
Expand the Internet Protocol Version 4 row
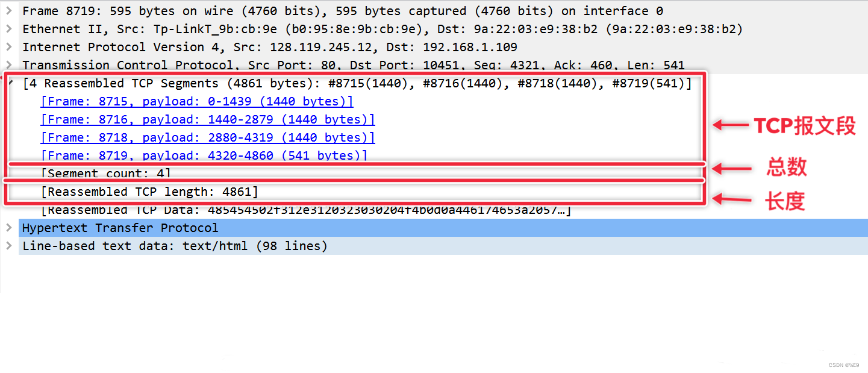[8, 47]
